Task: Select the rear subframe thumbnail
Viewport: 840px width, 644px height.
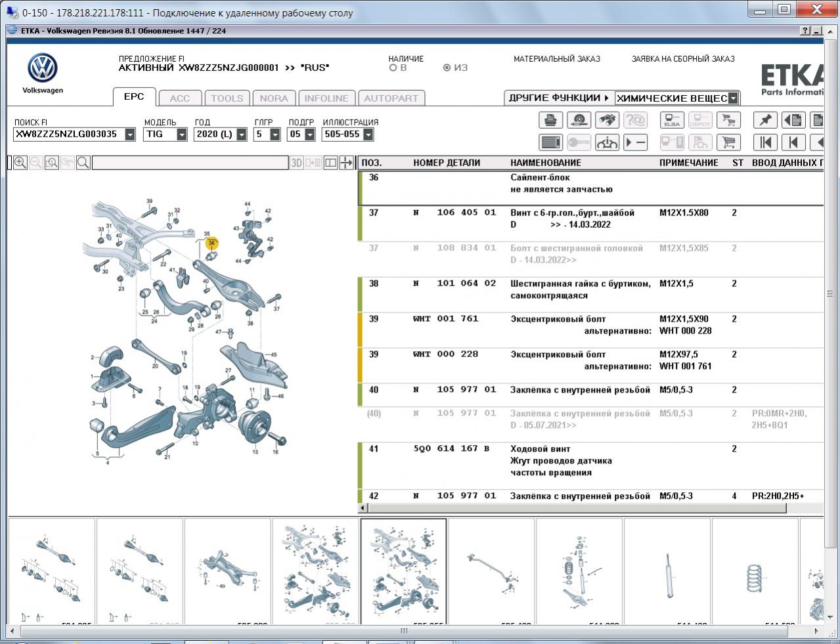Action: click(227, 570)
